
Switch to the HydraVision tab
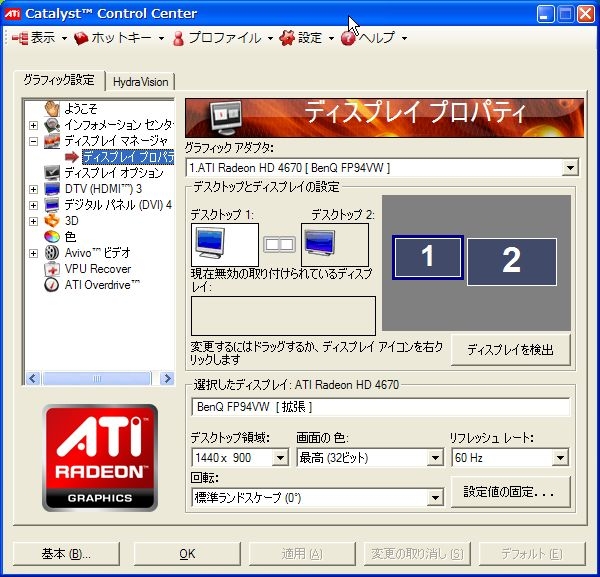point(140,82)
